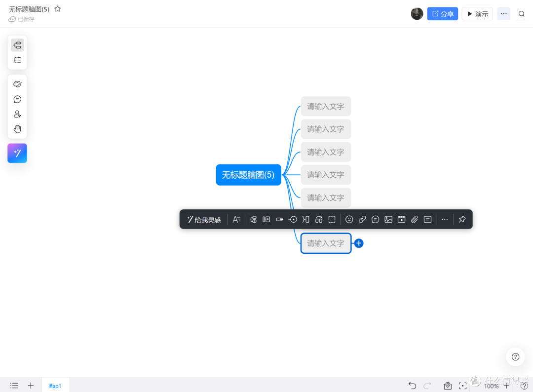Viewport: 533px width, 392px height.
Task: Insert emoji sticker on selected node
Action: point(349,220)
